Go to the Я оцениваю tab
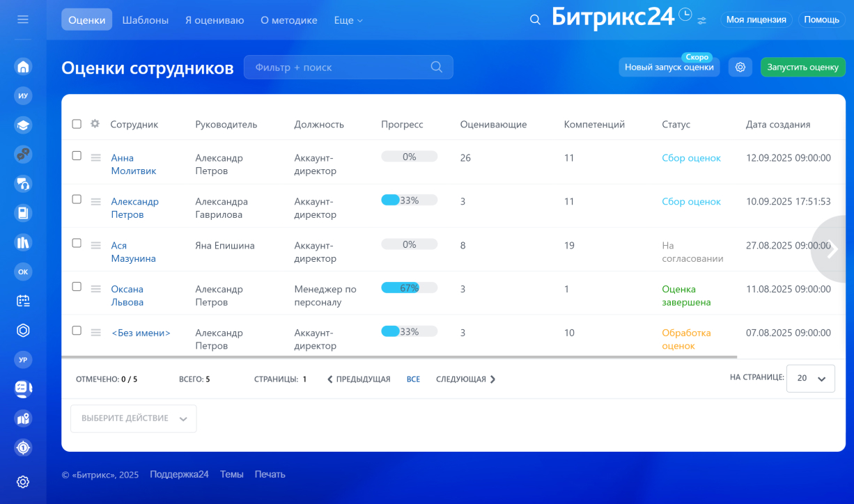Image resolution: width=854 pixels, height=504 pixels. pyautogui.click(x=215, y=20)
